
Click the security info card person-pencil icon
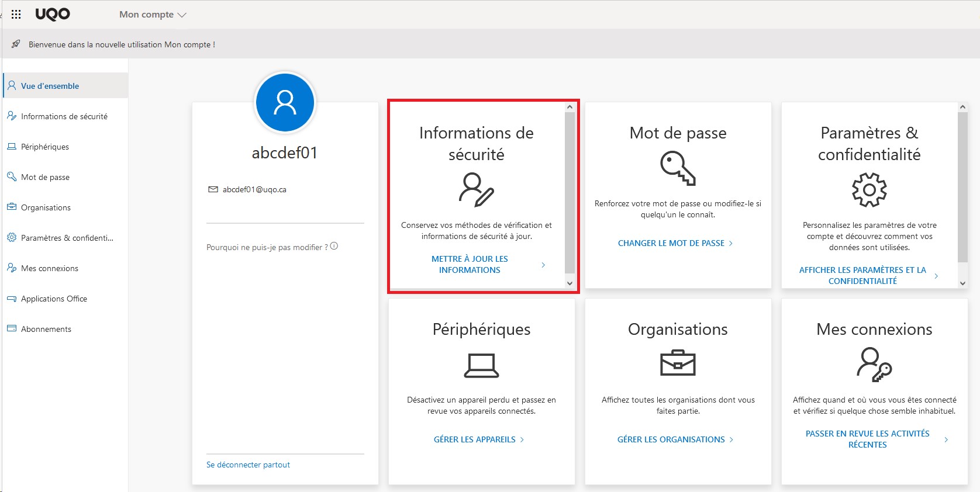pos(477,189)
